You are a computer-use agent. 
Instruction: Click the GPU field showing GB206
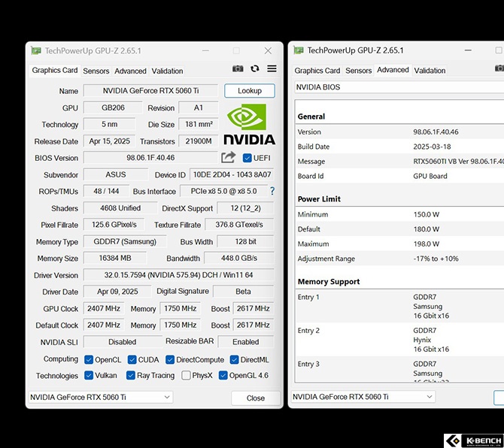click(x=113, y=107)
